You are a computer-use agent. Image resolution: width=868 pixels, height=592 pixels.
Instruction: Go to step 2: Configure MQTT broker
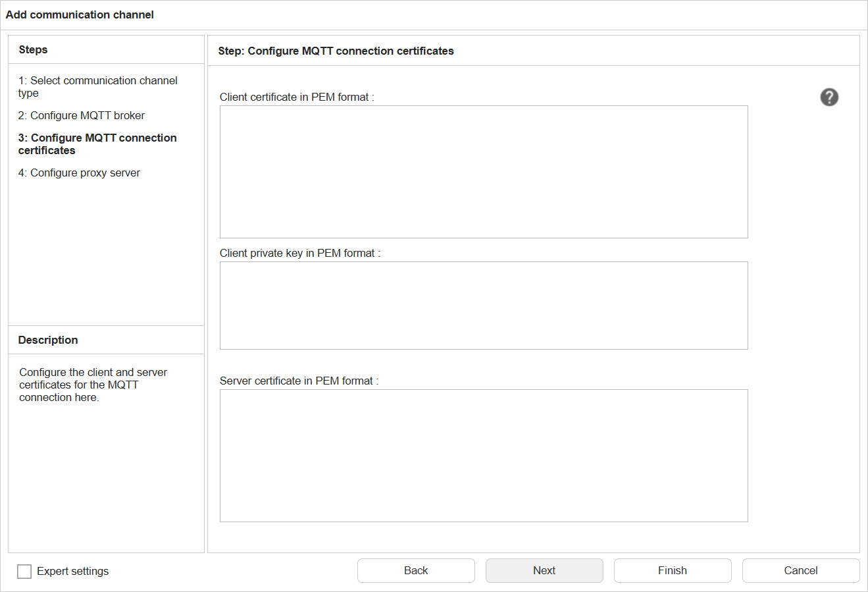pyautogui.click(x=80, y=115)
